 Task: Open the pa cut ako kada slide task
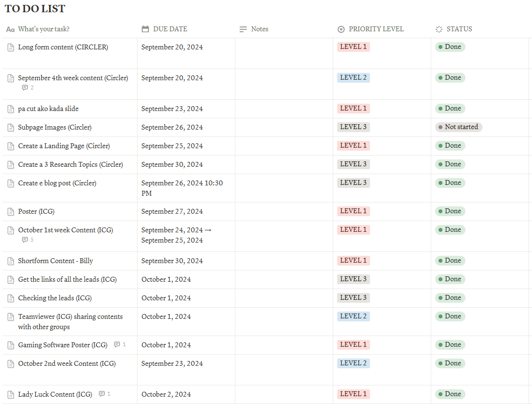tap(48, 109)
